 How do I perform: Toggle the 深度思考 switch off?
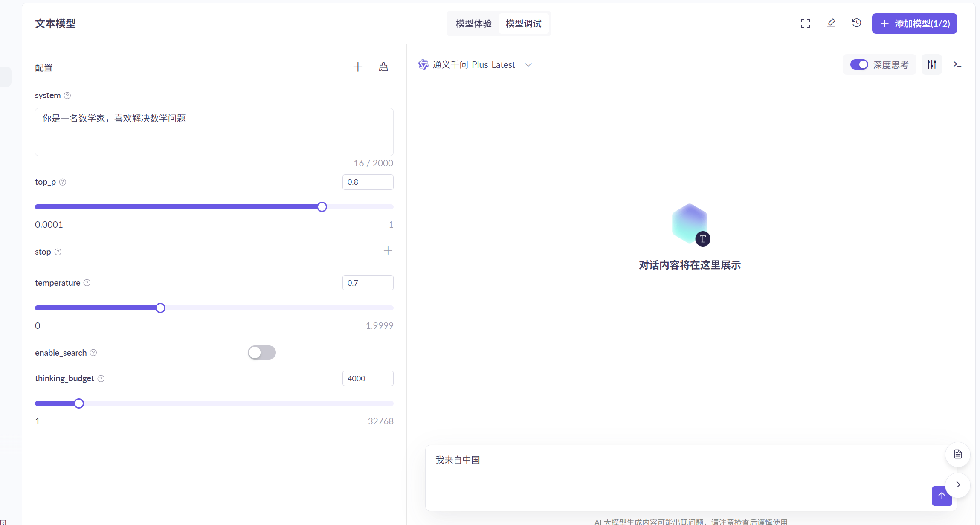(859, 64)
